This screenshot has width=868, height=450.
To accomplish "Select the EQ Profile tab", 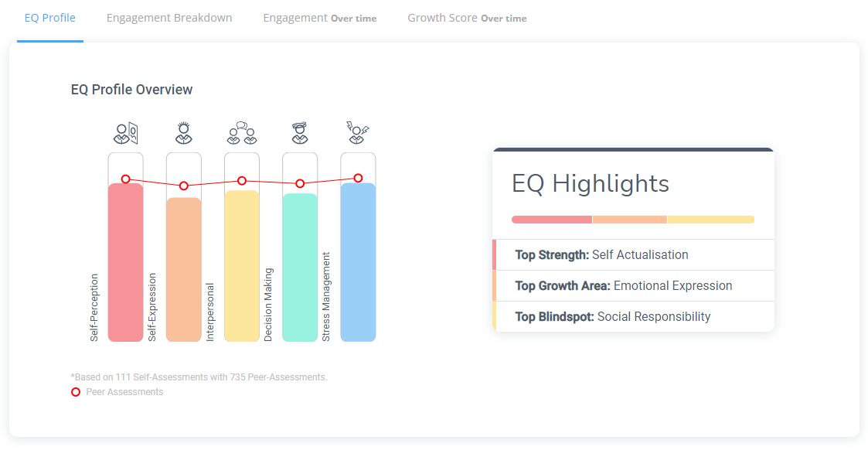I will point(49,18).
